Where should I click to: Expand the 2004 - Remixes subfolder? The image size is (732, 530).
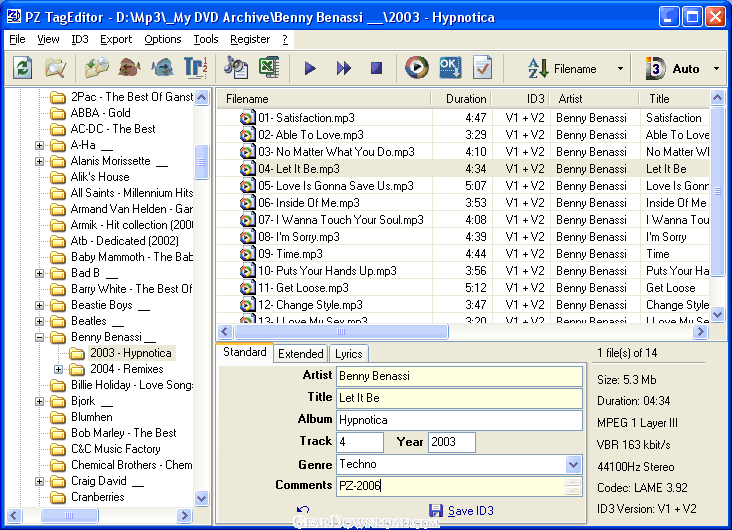[x=58, y=369]
